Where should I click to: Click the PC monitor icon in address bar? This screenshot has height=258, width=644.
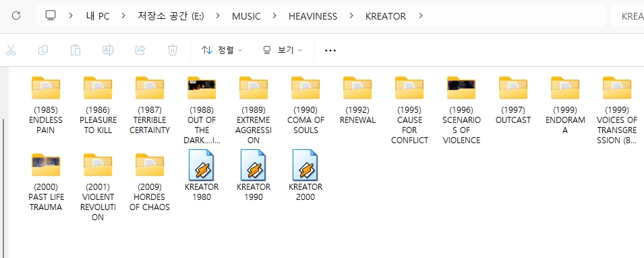[x=51, y=16]
